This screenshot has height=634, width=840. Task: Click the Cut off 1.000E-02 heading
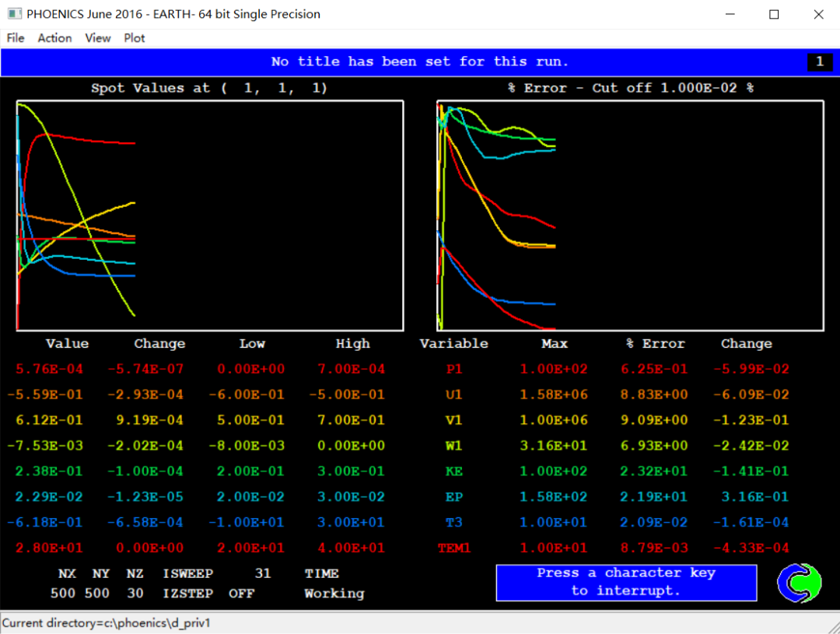pos(630,88)
